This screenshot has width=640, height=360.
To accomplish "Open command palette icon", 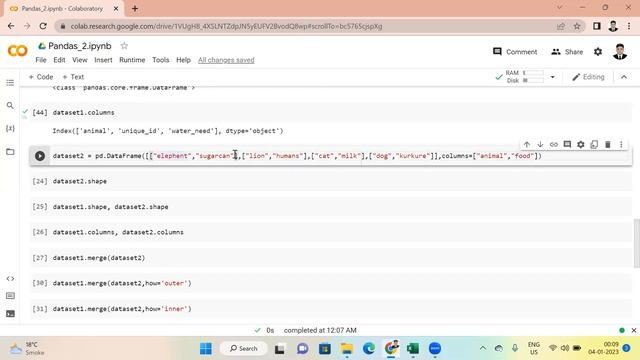I will [10, 296].
